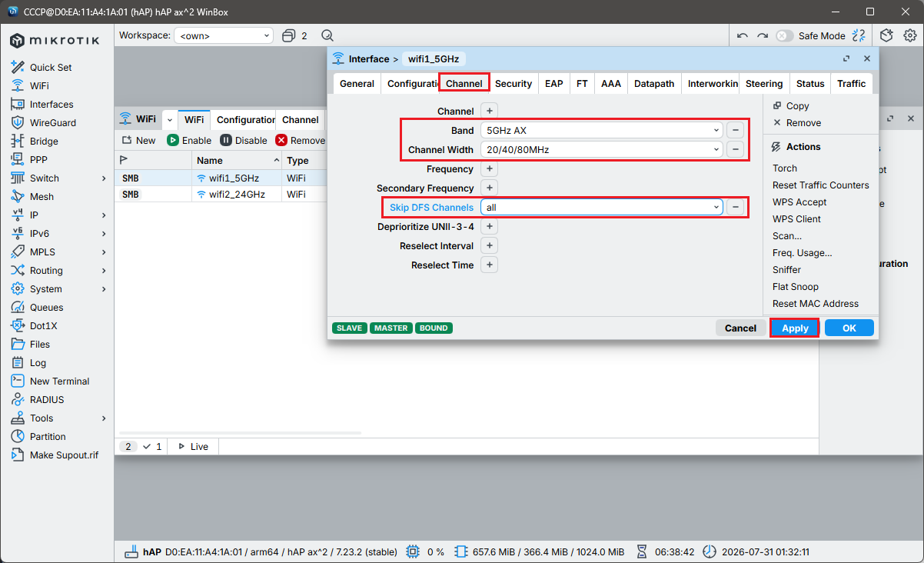Switch to the Security tab

coord(514,83)
